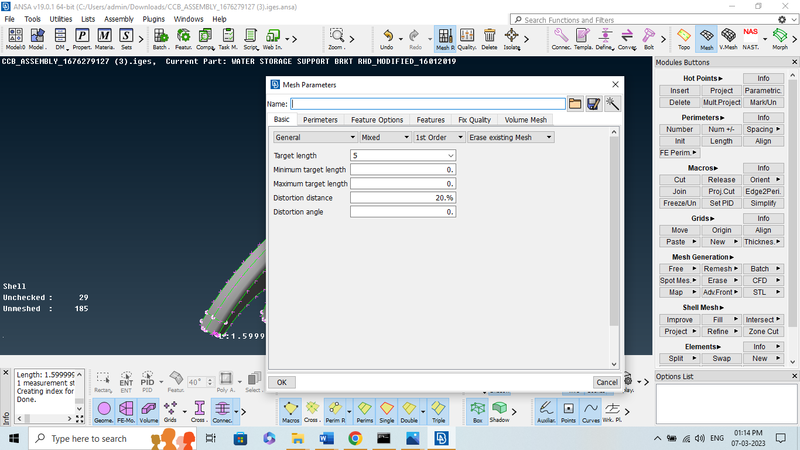The width and height of the screenshot is (800, 450).
Task: Switch to the Fix Quality tab
Action: (x=474, y=120)
